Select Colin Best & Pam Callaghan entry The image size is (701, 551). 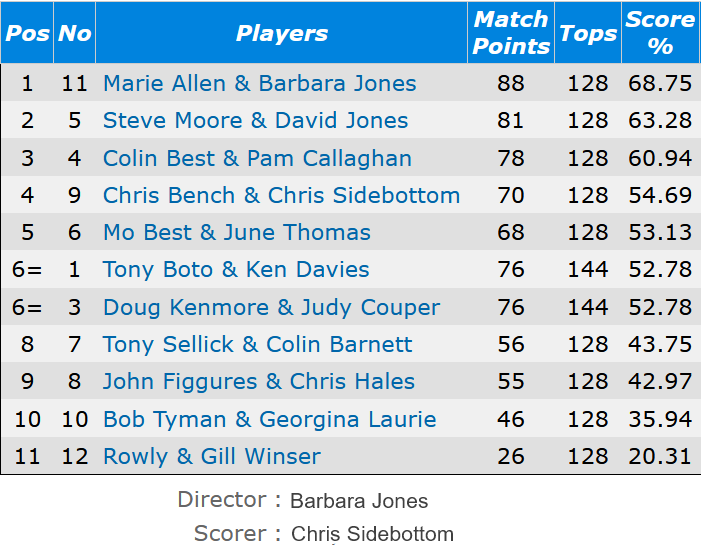[x=257, y=158]
